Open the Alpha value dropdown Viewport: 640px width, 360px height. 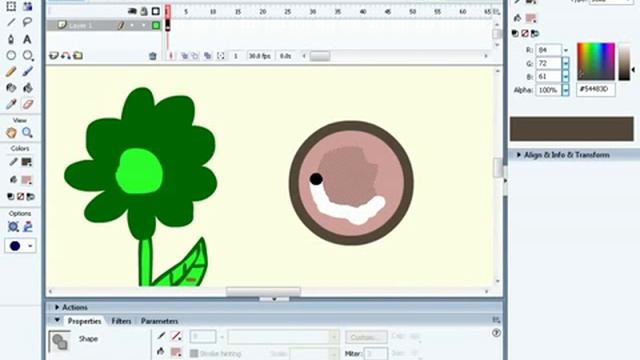566,90
